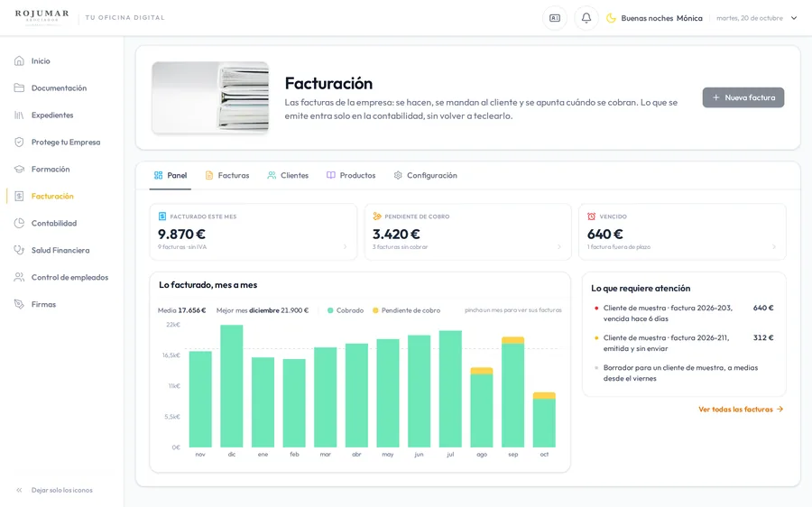Open the Inicio home icon in sidebar
This screenshot has height=507, width=812.
coord(19,61)
